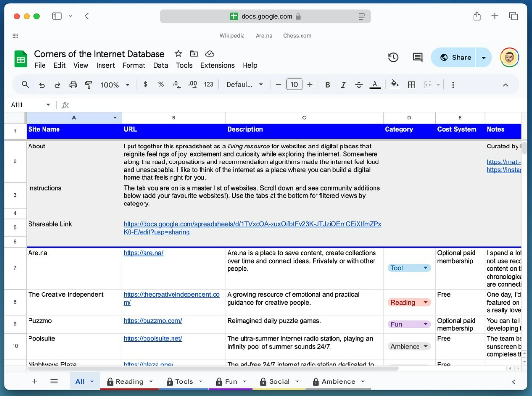Click the Share button
The width and height of the screenshot is (532, 396).
click(x=454, y=58)
